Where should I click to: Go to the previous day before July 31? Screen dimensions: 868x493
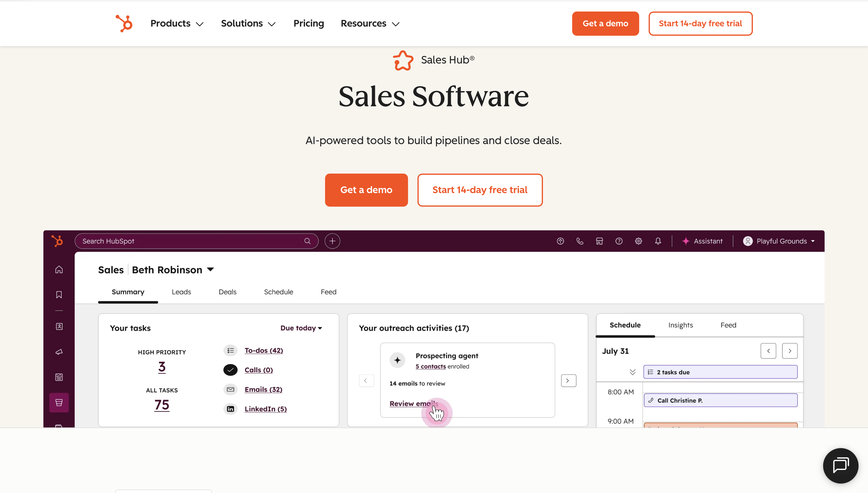tap(768, 351)
